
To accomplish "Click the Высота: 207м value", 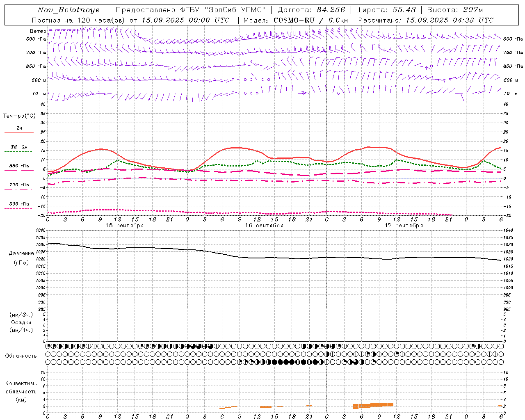I will coord(455,10).
